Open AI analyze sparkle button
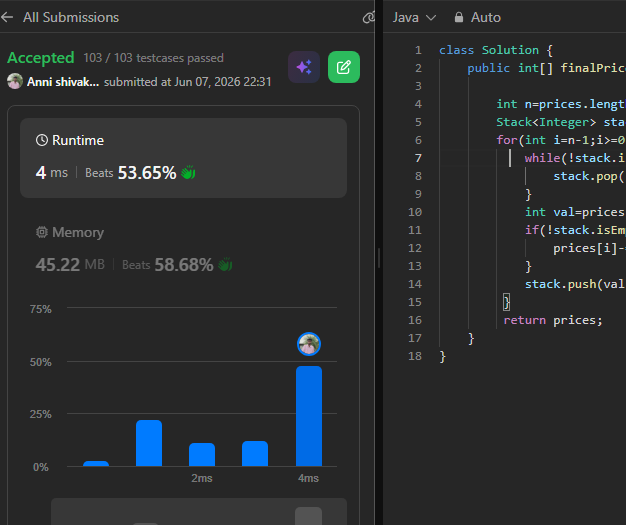 pos(304,67)
